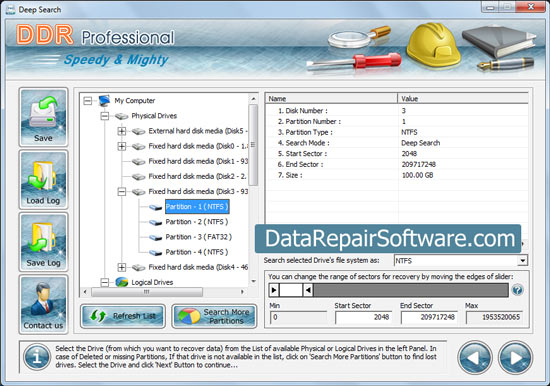Click the tree's horizontal scrollbar thumb
This screenshot has height=386, width=550.
coord(147,292)
